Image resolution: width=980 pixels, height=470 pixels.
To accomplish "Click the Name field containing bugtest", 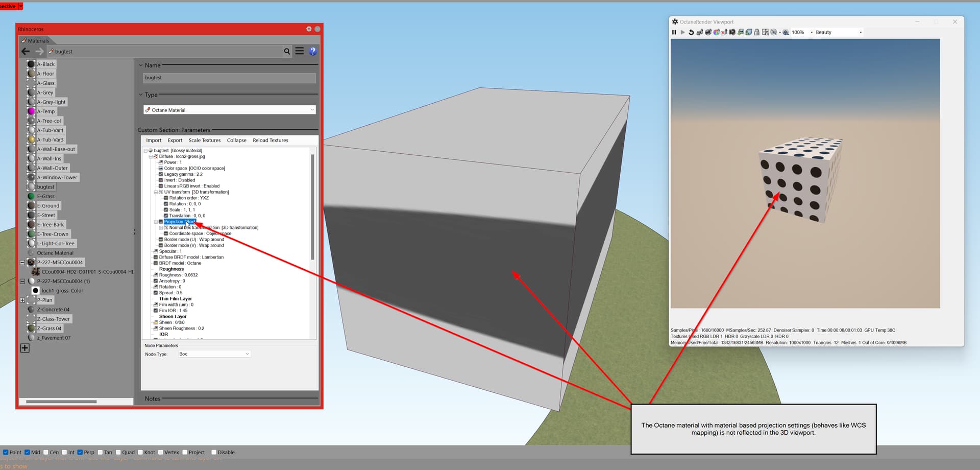I will tap(229, 78).
